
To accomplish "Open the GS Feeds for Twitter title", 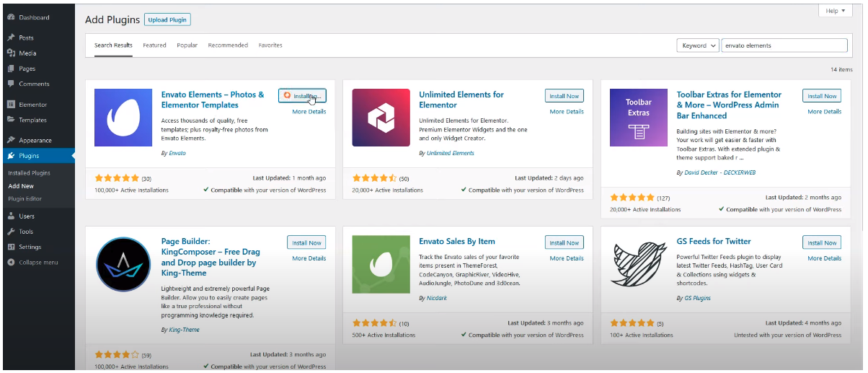I will pyautogui.click(x=714, y=242).
